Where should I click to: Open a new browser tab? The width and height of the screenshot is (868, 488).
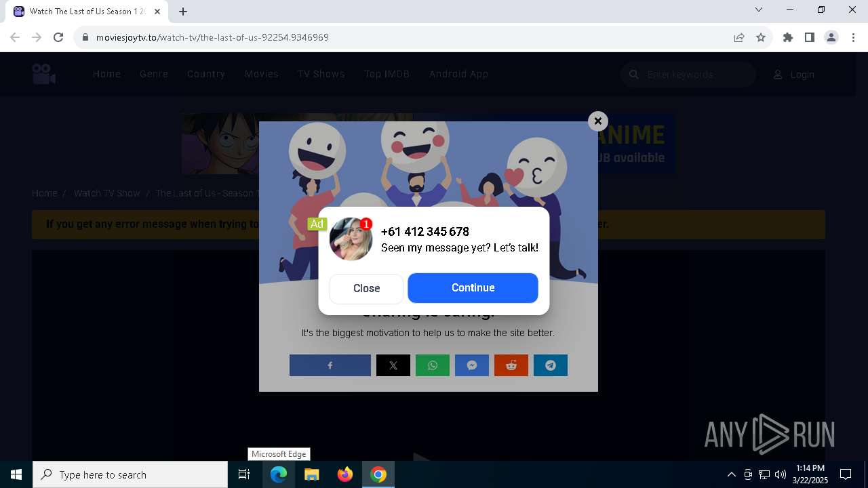pyautogui.click(x=183, y=12)
